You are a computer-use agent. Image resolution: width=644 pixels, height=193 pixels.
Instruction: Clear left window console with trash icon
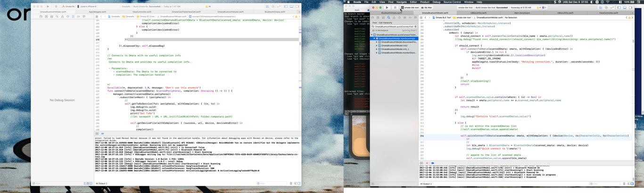(291, 184)
